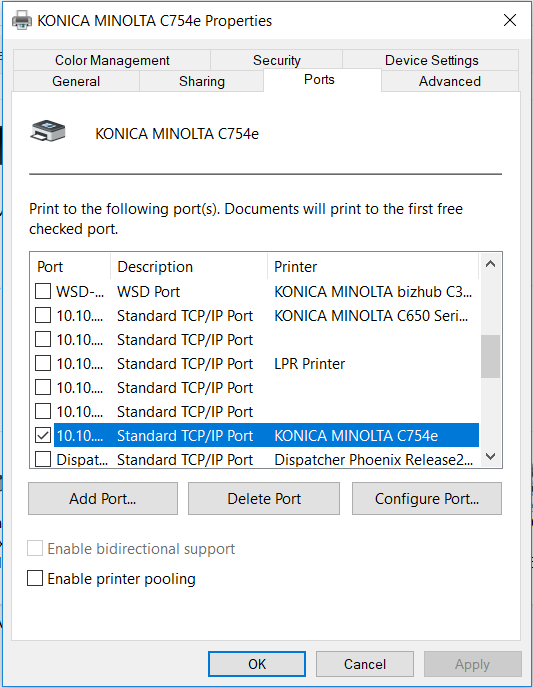
Task: Toggle Enable printer pooling checkbox
Action: tap(35, 578)
